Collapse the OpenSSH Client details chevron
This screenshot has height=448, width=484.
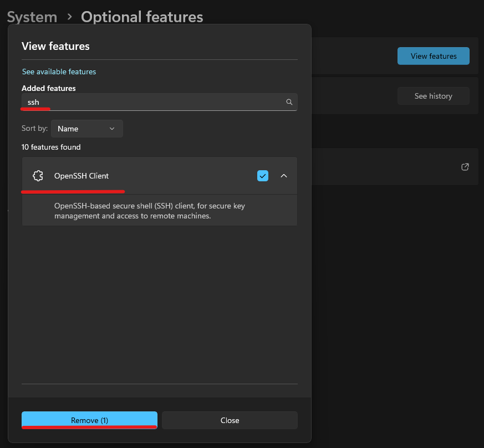[x=284, y=176]
